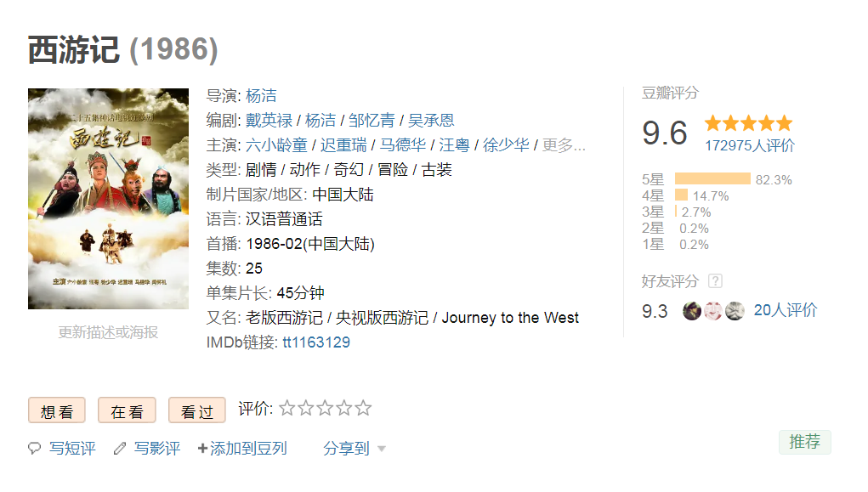Click the question mark icon next to 好友评分

(x=715, y=281)
